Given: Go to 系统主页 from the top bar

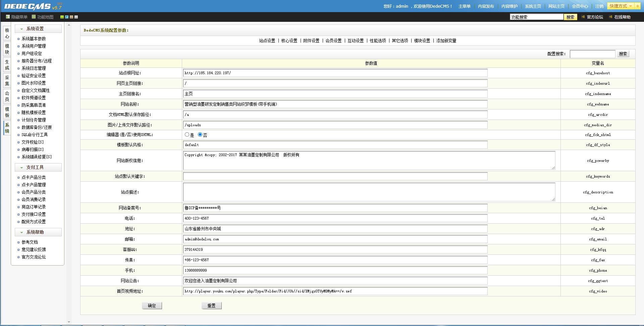Looking at the screenshot, I should (x=533, y=6).
